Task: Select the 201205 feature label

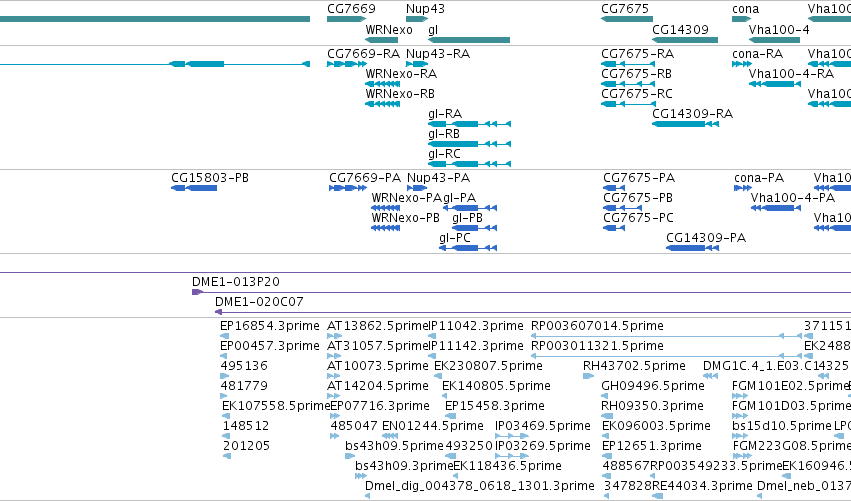Action: click(246, 447)
